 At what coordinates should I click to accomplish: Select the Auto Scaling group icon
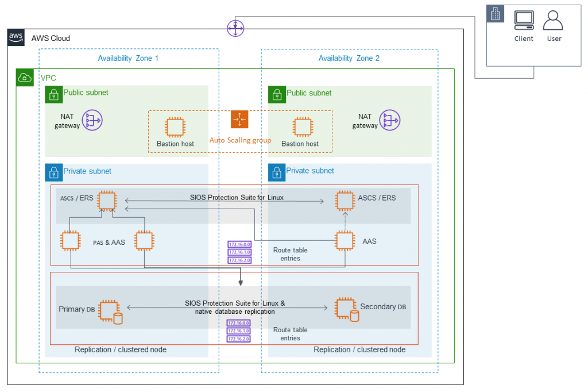click(x=240, y=120)
